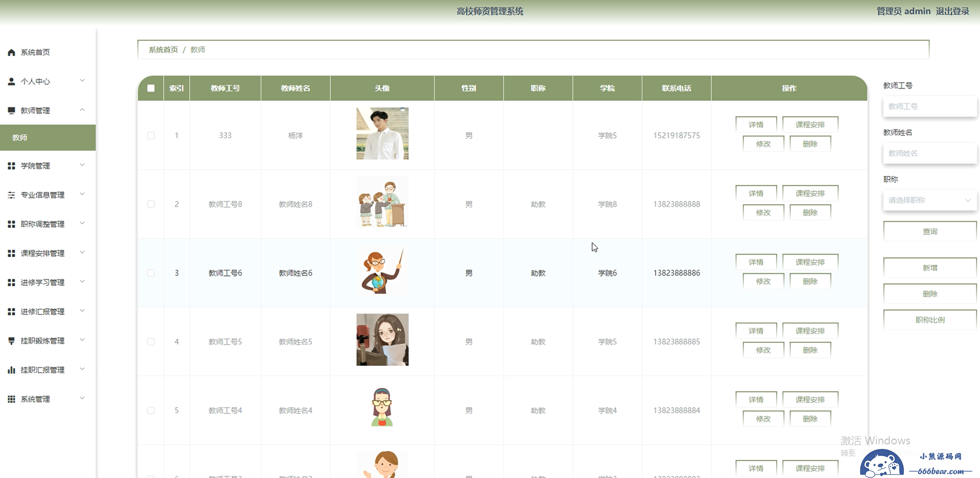Open 课程安排 for teacher 杨洋
The image size is (980, 478).
tap(810, 125)
